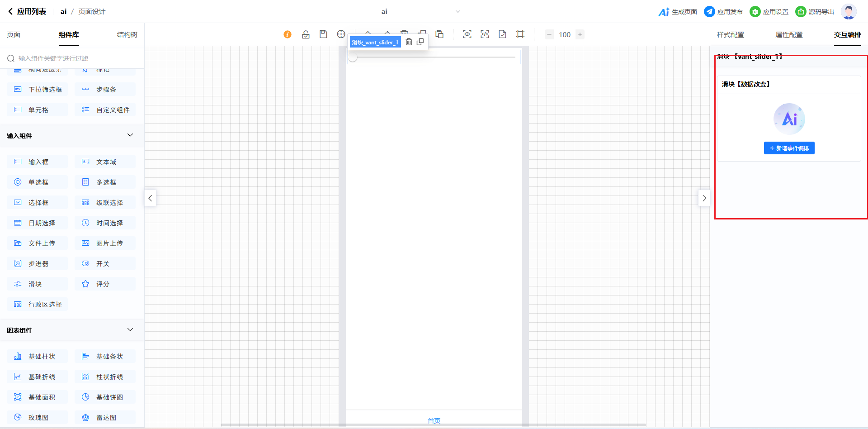Click the save (floppy disk) toolbar icon
The width and height of the screenshot is (868, 429).
point(323,34)
